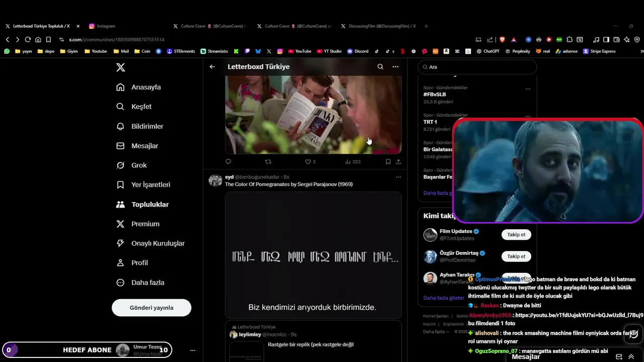The image size is (644, 362).
Task: Open Color of Pomegranates video thumbnail
Action: tap(313, 254)
